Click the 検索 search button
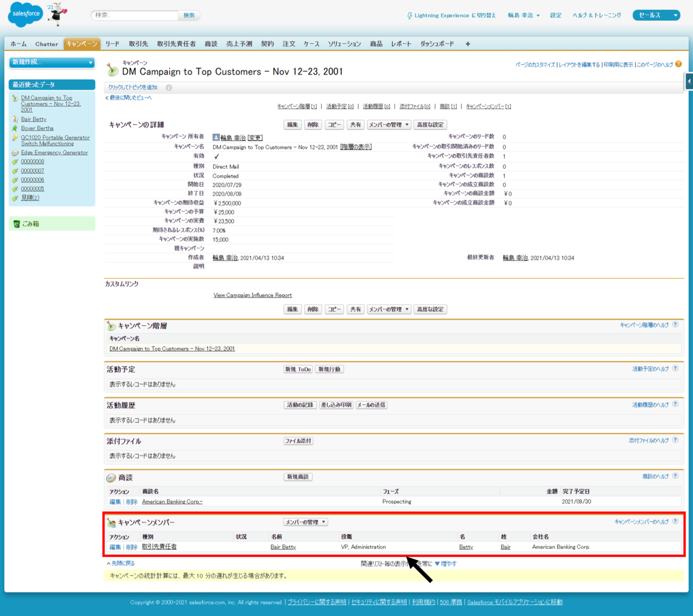The height and width of the screenshot is (616, 693). 189,16
